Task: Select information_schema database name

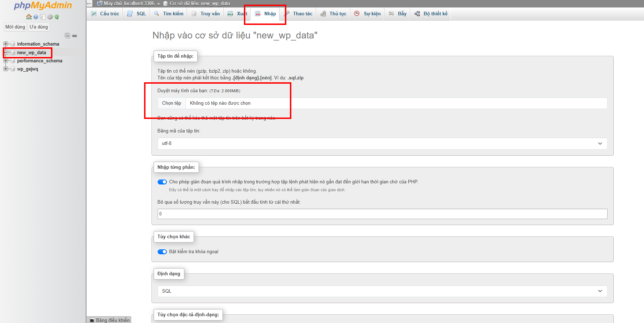Action: point(38,44)
